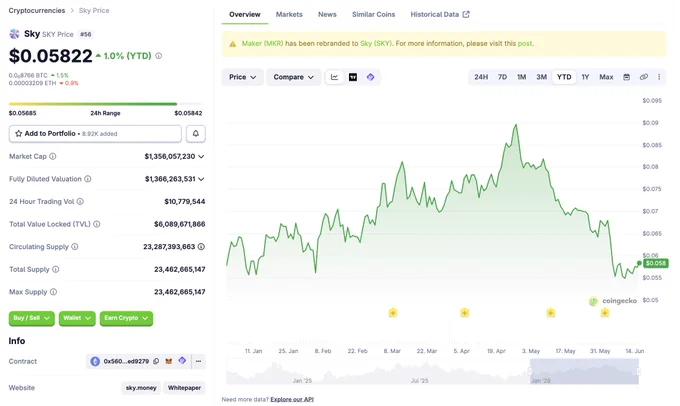Click Maker (MKR) link in banner
This screenshot has width=680, height=406.
point(262,43)
